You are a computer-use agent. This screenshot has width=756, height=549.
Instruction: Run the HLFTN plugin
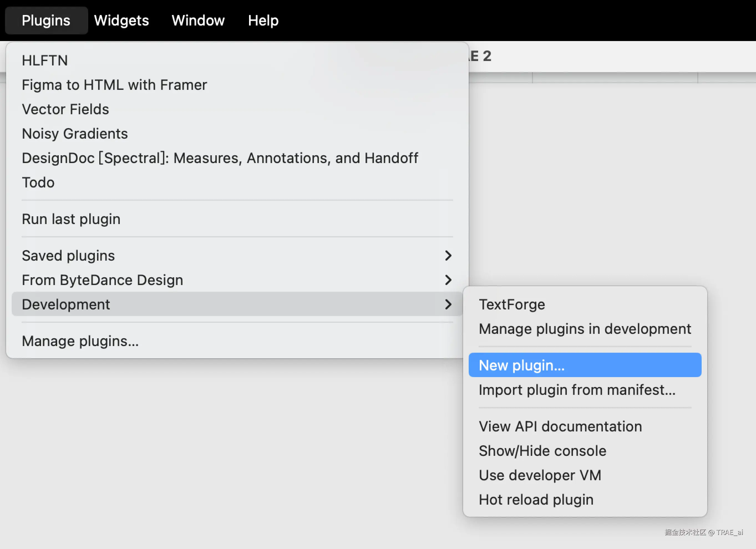(x=45, y=61)
